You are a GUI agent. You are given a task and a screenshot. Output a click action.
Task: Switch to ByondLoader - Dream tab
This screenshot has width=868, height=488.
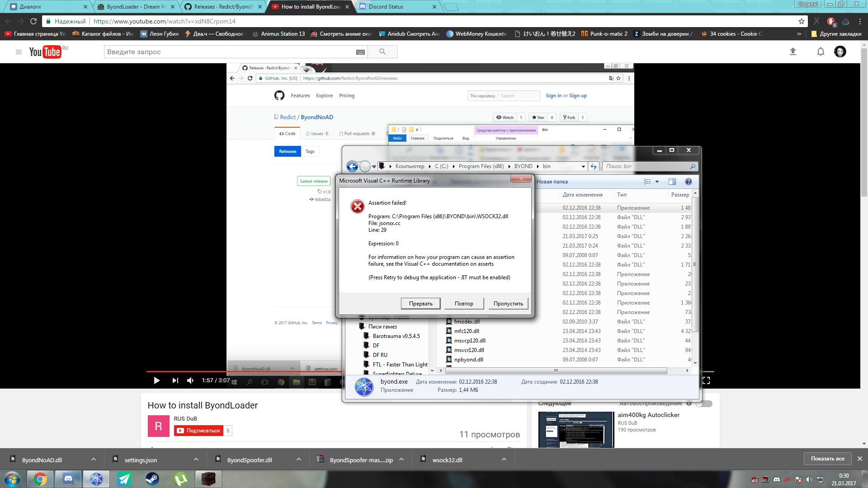pyautogui.click(x=136, y=7)
